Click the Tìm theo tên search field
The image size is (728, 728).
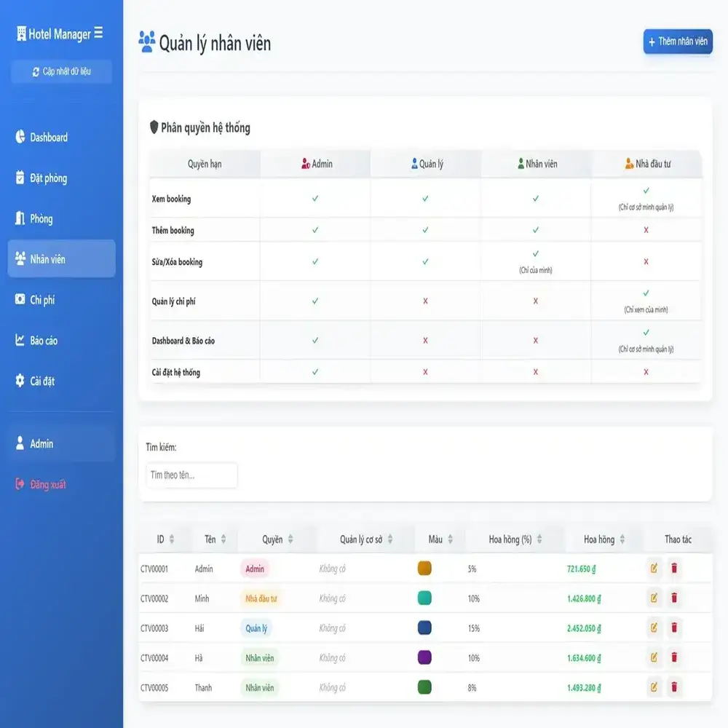[191, 475]
